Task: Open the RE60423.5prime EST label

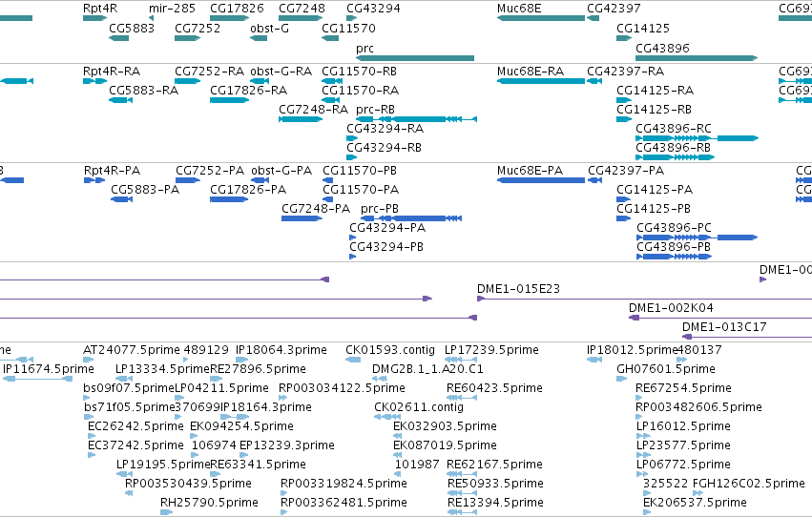Action: point(494,388)
